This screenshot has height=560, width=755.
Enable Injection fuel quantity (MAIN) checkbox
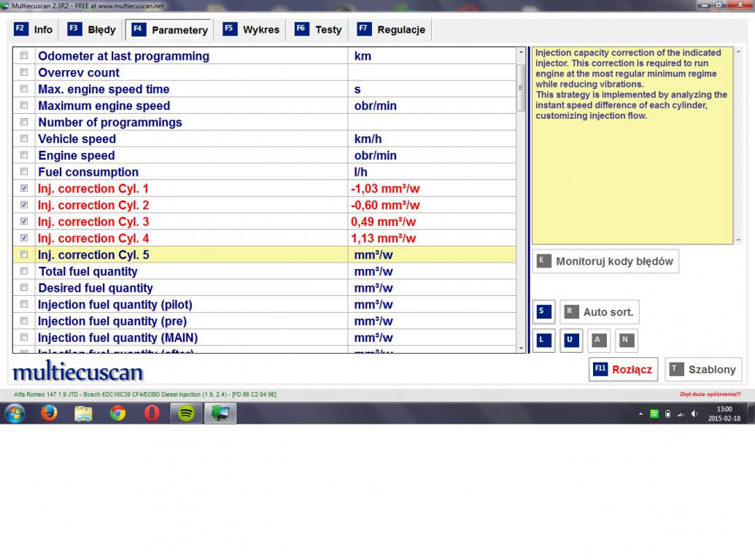coord(24,338)
